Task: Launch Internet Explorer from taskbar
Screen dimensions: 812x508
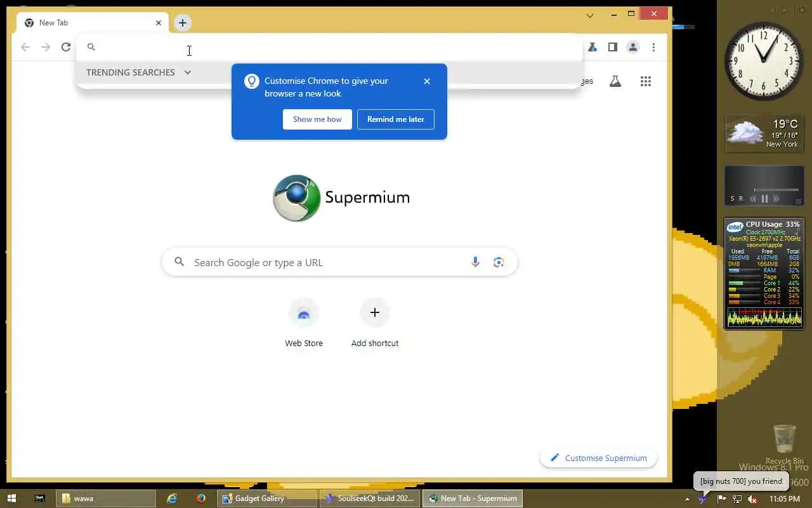Action: pyautogui.click(x=172, y=498)
